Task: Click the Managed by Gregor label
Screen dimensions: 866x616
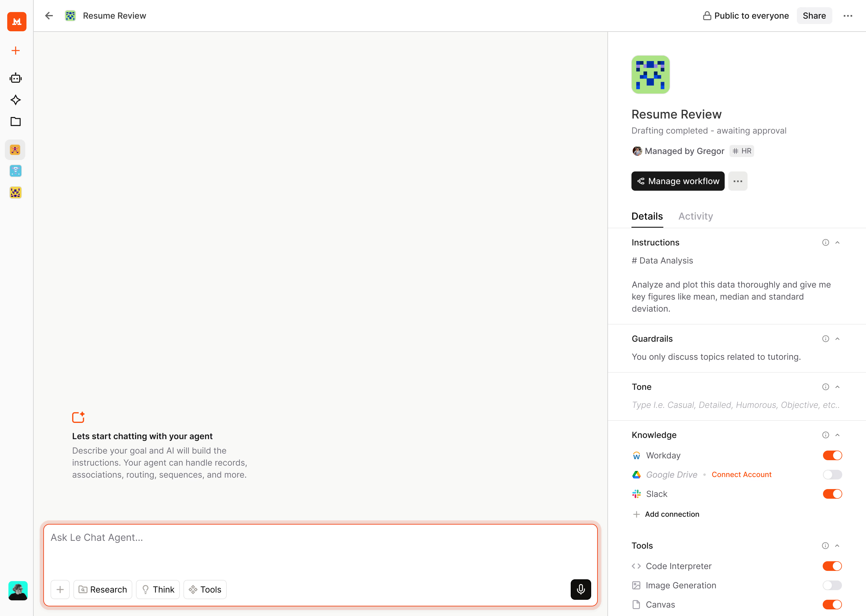Action: 684,151
